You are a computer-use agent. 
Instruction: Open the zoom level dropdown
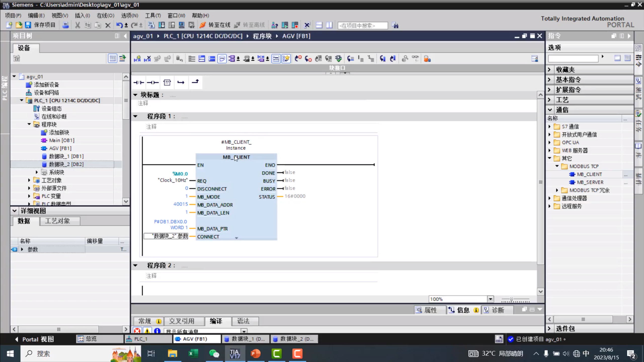(x=490, y=299)
